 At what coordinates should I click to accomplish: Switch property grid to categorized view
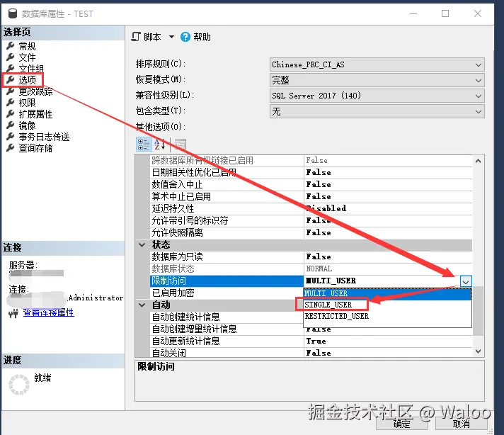tap(144, 144)
